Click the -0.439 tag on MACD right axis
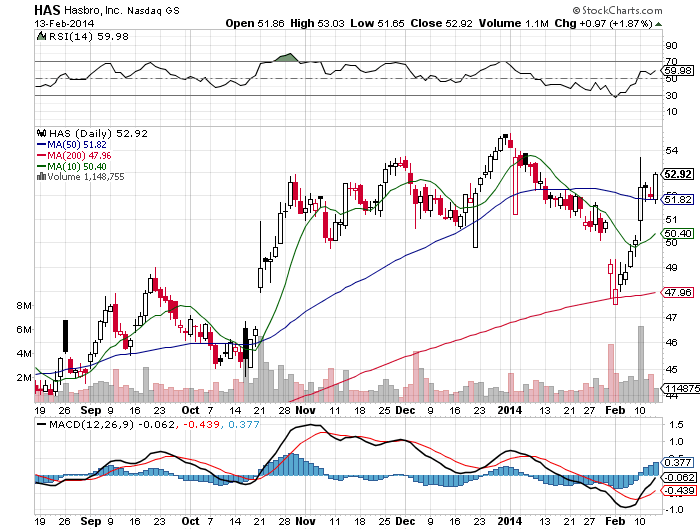 (679, 491)
